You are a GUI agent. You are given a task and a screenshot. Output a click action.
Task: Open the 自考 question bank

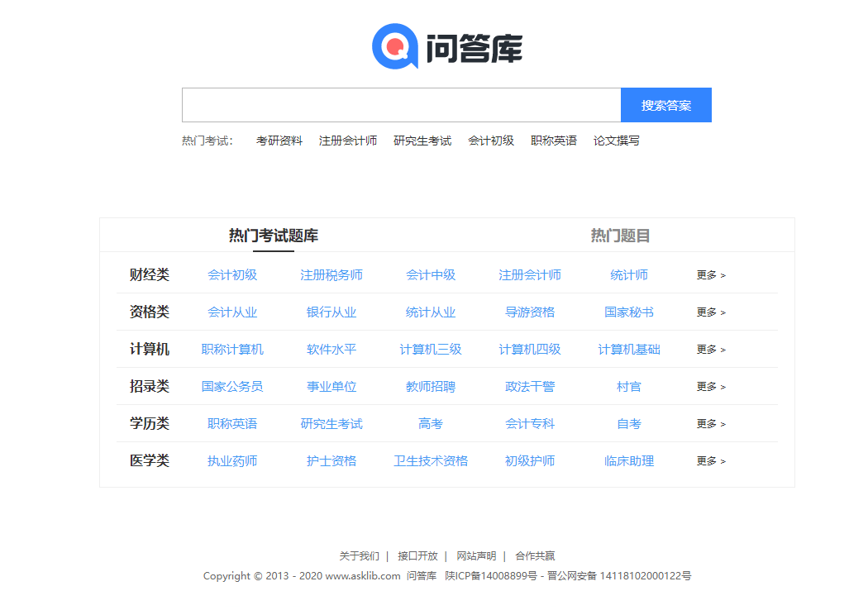coord(629,423)
